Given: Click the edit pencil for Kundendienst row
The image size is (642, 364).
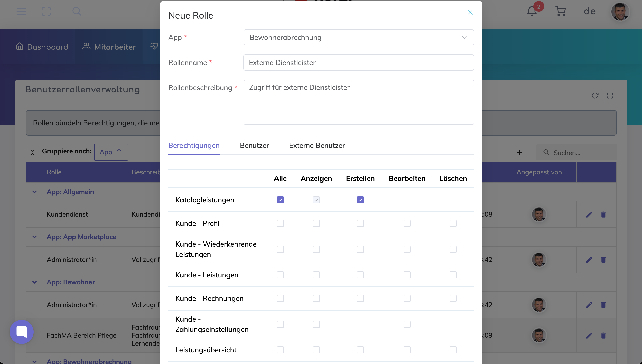Looking at the screenshot, I should coord(589,215).
